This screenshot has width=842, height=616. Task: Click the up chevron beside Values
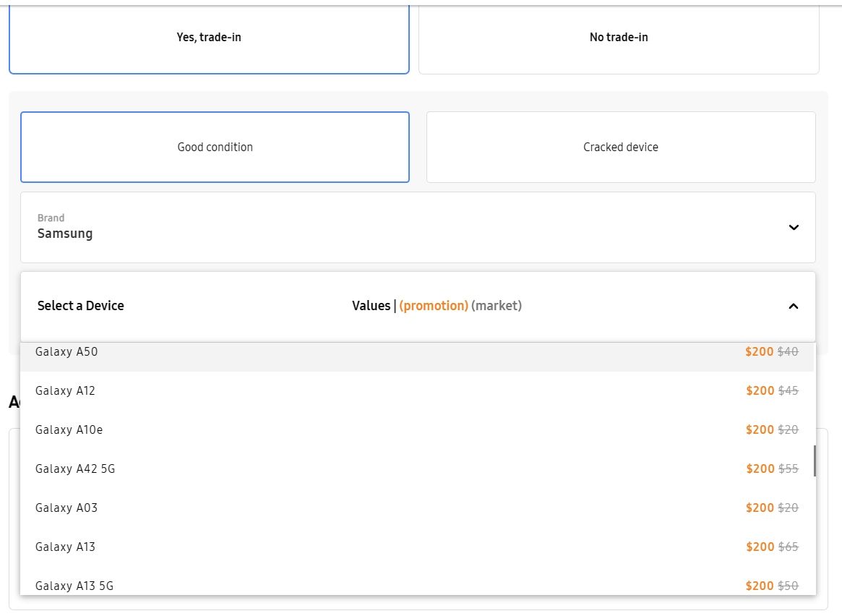(793, 306)
